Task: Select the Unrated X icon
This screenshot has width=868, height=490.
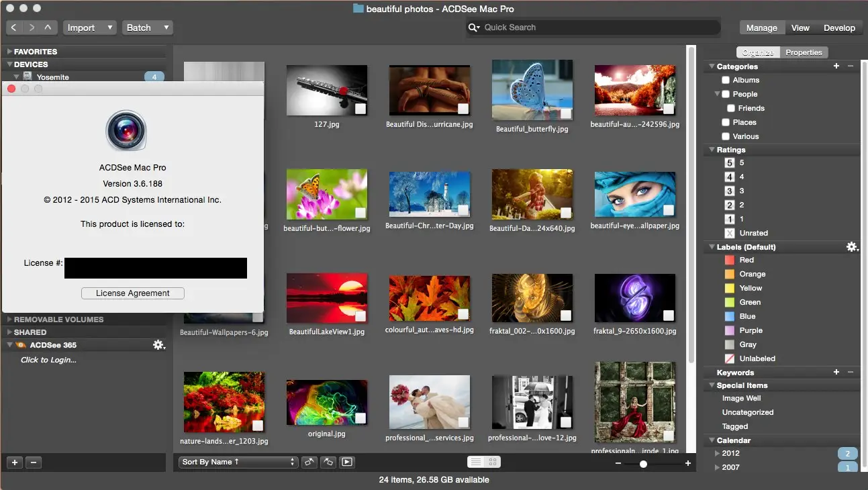Action: (x=730, y=234)
